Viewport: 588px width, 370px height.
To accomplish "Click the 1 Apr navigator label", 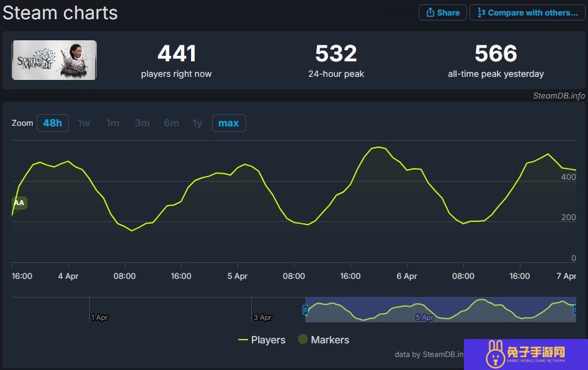I will click(x=99, y=317).
